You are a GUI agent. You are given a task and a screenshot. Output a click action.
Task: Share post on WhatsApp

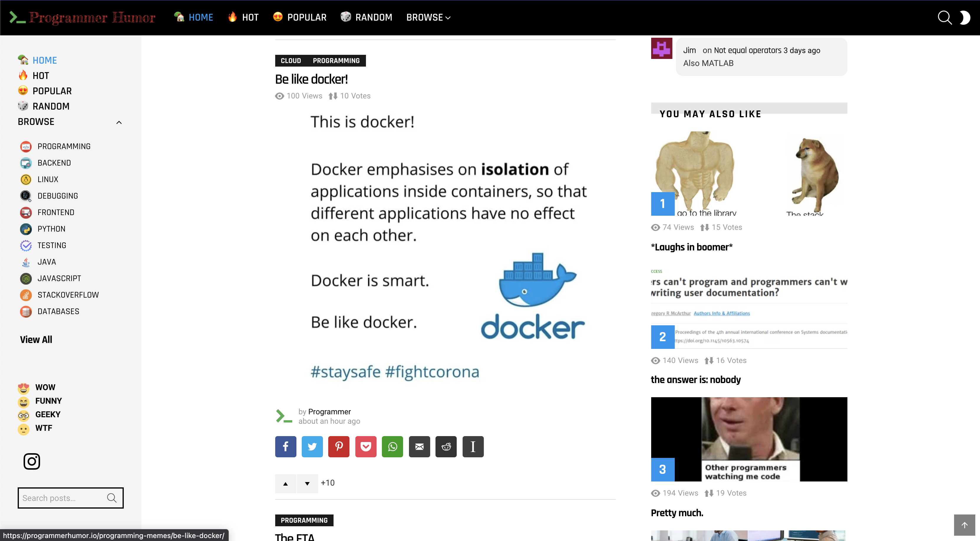pyautogui.click(x=392, y=446)
